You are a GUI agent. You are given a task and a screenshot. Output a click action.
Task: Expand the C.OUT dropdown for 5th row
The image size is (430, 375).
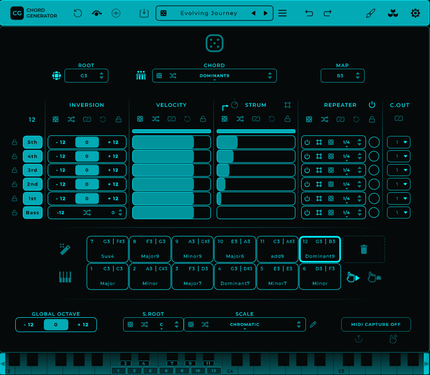click(x=399, y=142)
